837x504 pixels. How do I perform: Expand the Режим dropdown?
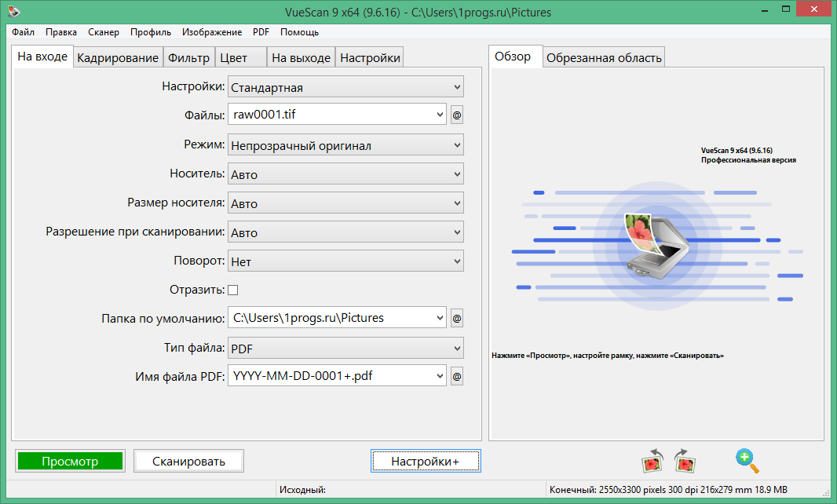click(345, 145)
